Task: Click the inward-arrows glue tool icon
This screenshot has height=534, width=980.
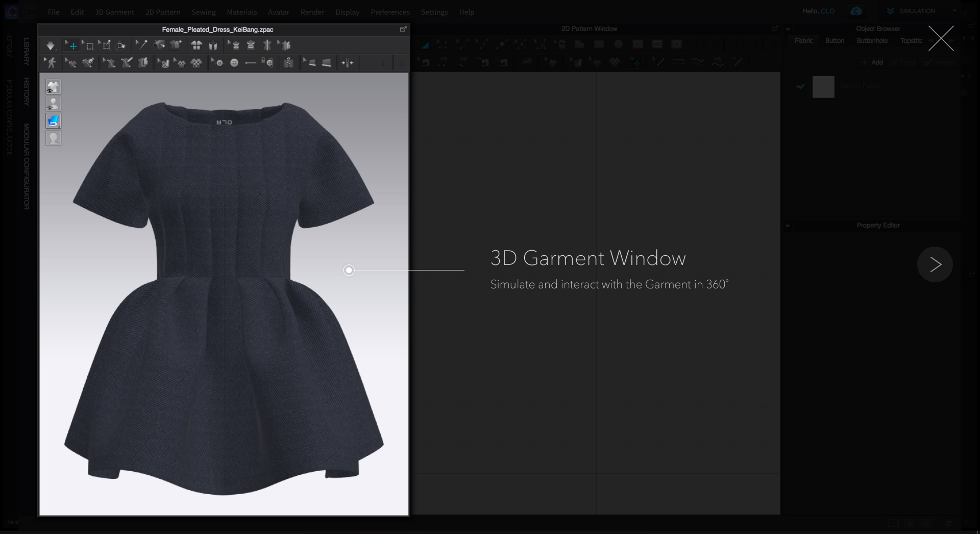Action: [348, 63]
